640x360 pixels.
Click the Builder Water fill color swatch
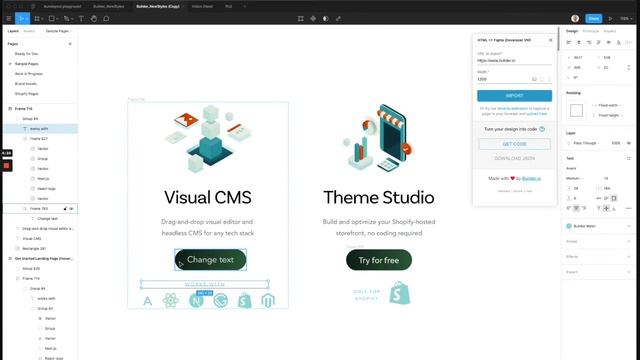[x=569, y=226]
